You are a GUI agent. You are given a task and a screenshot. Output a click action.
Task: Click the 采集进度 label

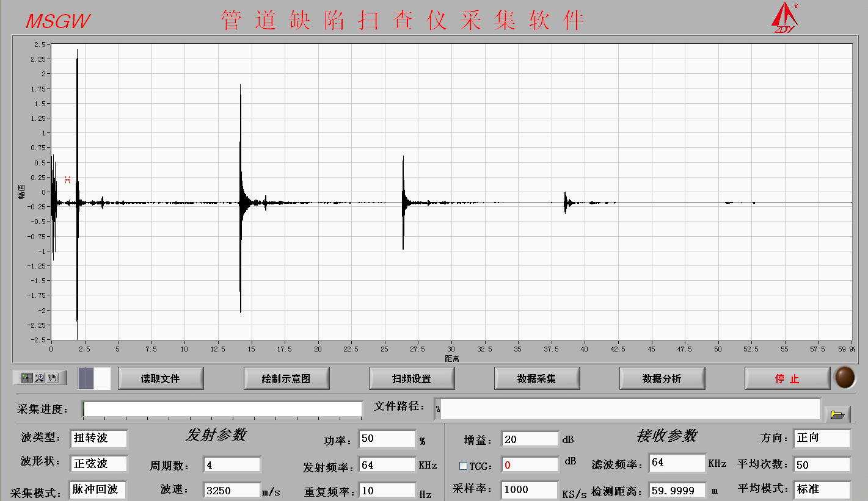43,409
